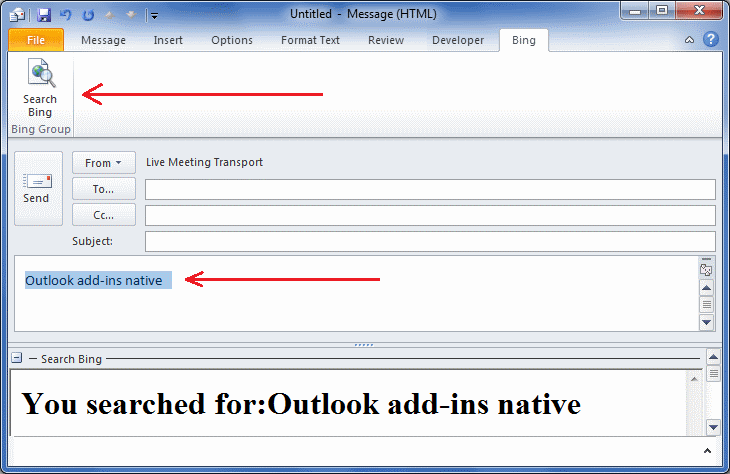Open the File tab
Image resolution: width=730 pixels, height=474 pixels.
(36, 40)
